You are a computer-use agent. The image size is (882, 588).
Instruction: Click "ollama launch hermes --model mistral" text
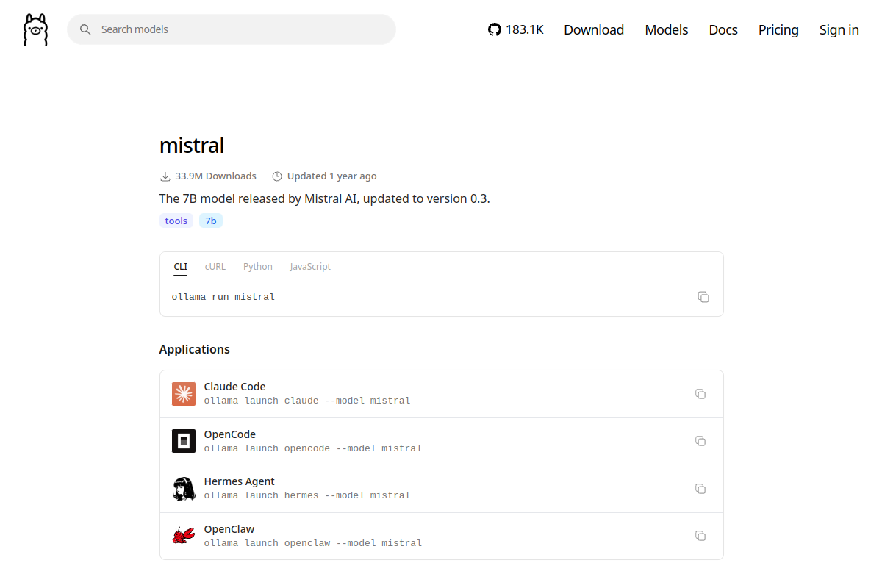point(307,495)
